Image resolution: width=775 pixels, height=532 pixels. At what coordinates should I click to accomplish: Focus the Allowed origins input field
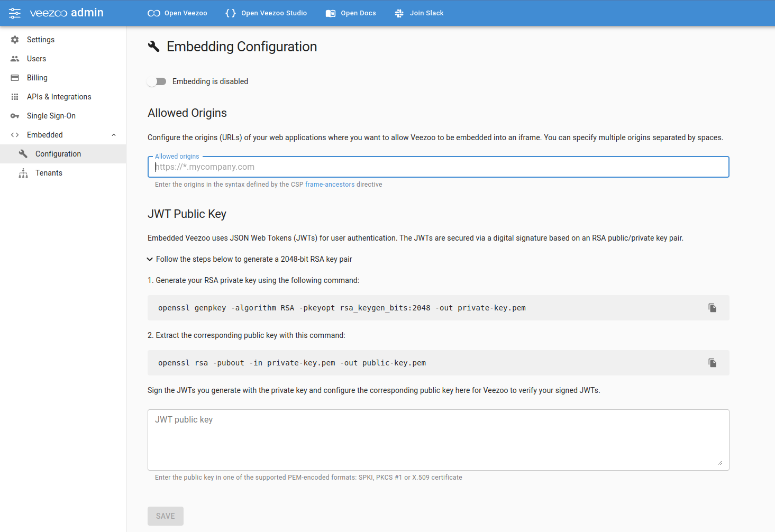[438, 167]
